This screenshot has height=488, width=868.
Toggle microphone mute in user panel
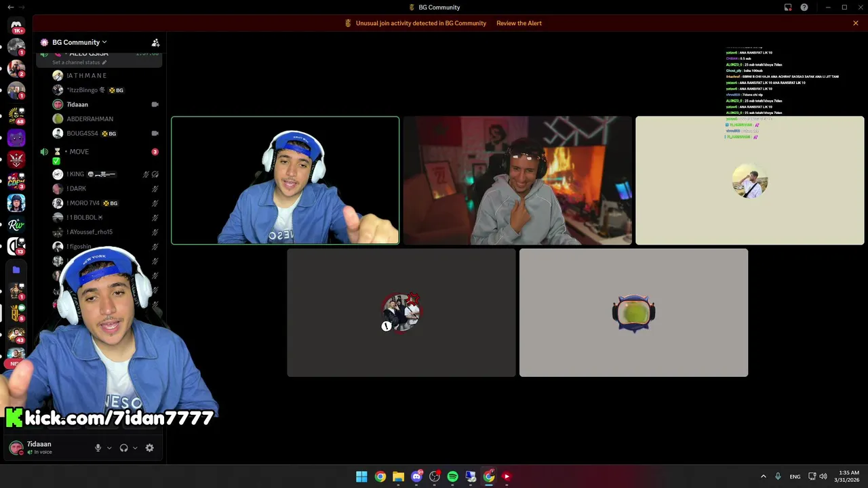point(98,448)
